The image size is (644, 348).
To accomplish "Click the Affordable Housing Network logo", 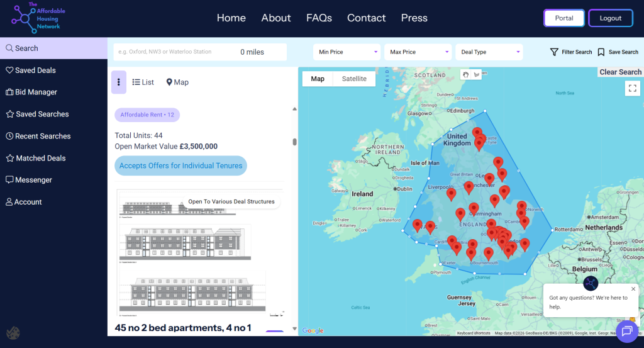I will click(38, 18).
